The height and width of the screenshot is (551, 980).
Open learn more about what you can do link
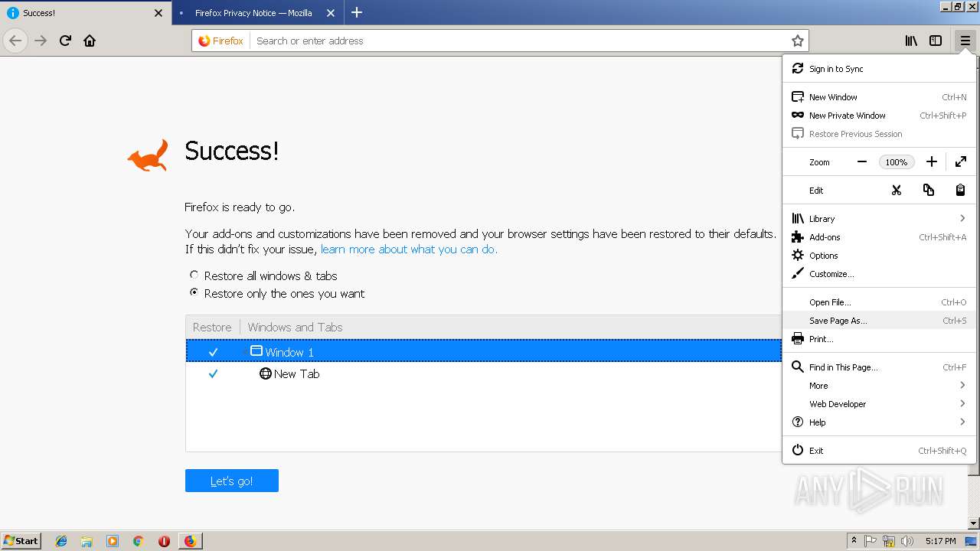(409, 249)
